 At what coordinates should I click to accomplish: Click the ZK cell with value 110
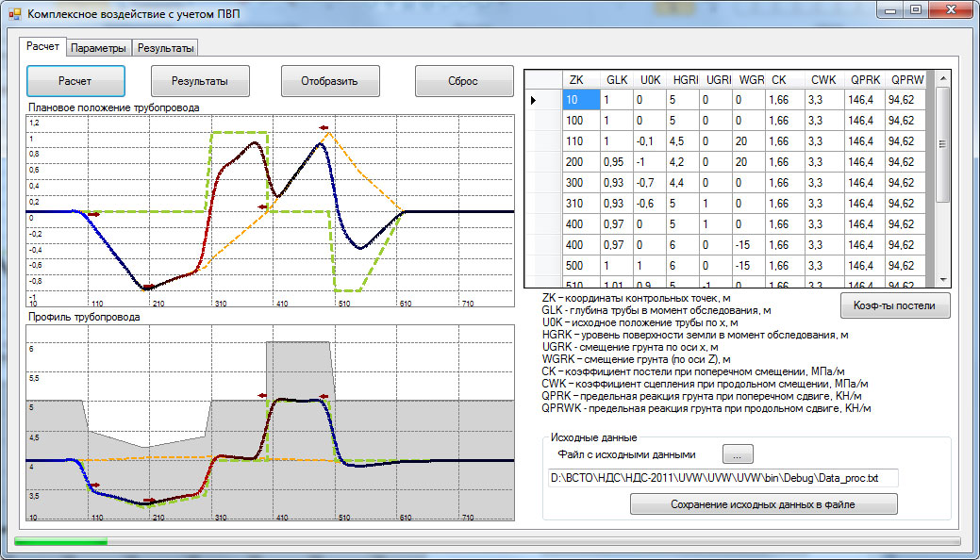coord(581,141)
